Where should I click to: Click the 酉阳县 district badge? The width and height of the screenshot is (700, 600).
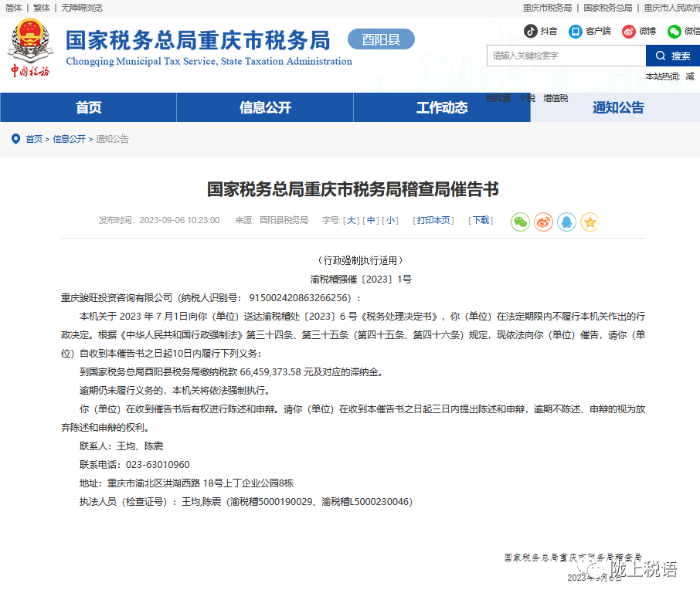pyautogui.click(x=381, y=39)
